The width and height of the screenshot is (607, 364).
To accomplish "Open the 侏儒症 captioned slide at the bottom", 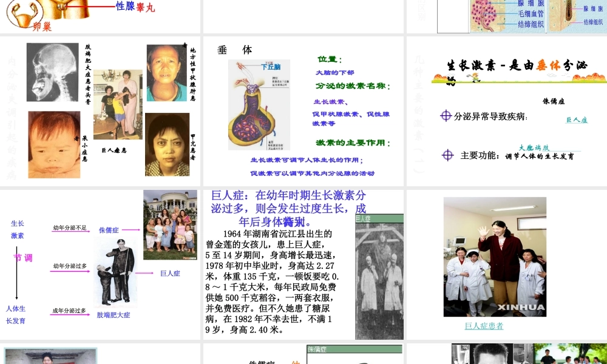I will (303, 354).
